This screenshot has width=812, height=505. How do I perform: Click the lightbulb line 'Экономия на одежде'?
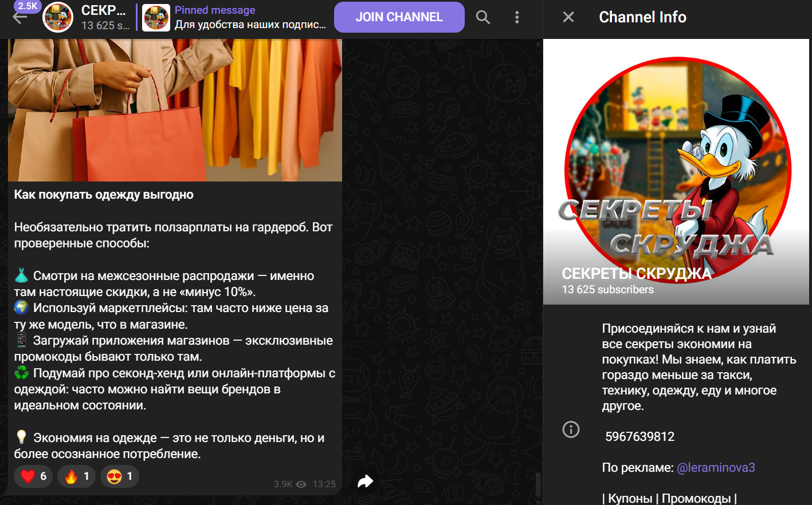(170, 446)
